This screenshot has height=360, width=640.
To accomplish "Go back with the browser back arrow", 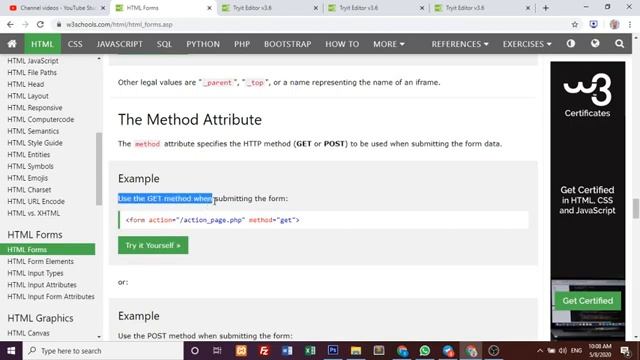I will pyautogui.click(x=10, y=24).
